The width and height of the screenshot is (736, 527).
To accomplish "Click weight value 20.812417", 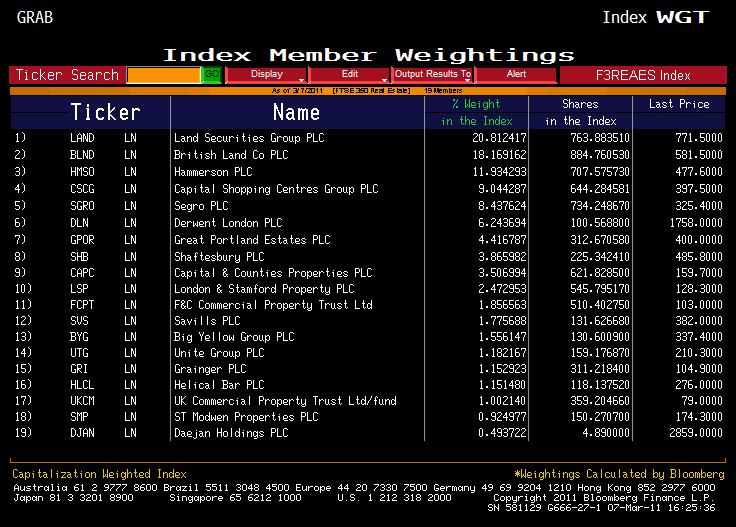I will 499,138.
